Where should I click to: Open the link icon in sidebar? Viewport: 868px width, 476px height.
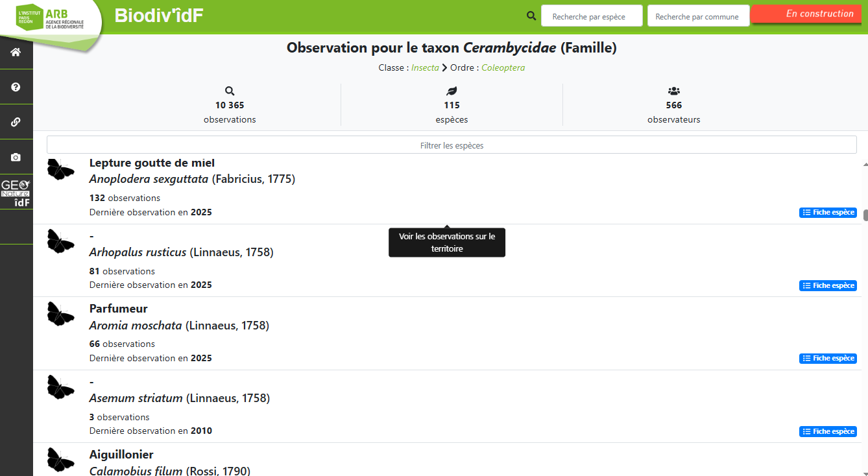coord(16,122)
